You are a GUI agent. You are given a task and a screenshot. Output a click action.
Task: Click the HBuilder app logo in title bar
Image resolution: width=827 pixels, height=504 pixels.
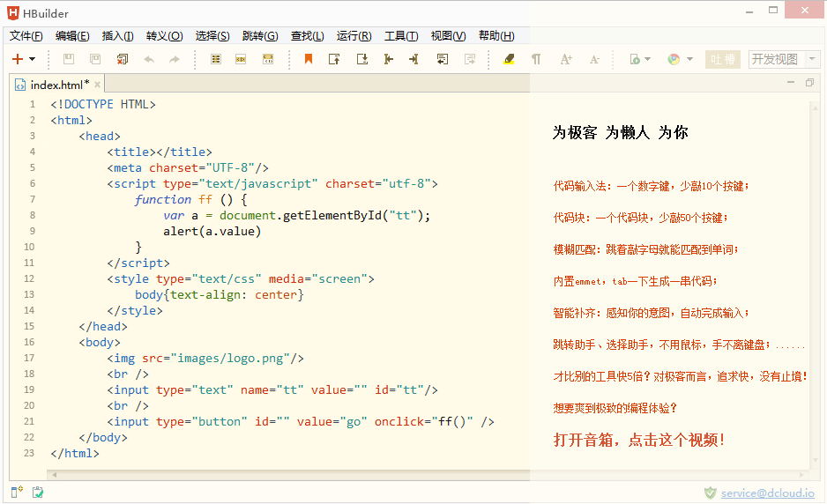(x=13, y=13)
